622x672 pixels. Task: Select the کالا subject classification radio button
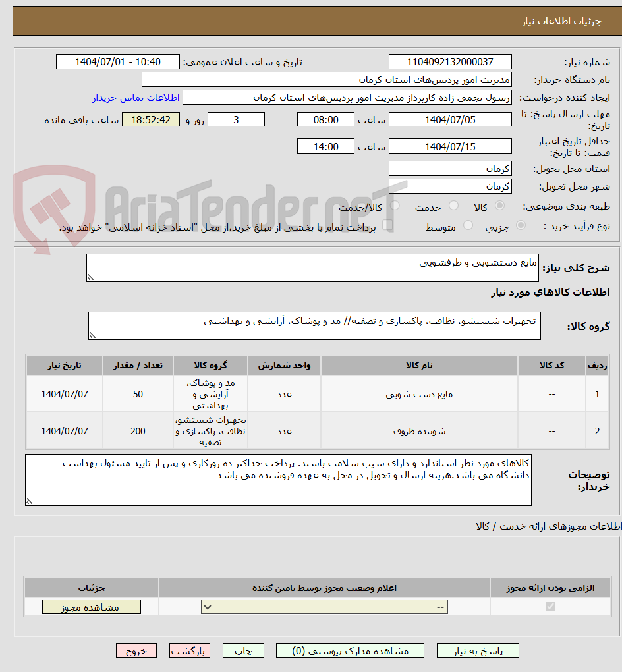click(501, 205)
